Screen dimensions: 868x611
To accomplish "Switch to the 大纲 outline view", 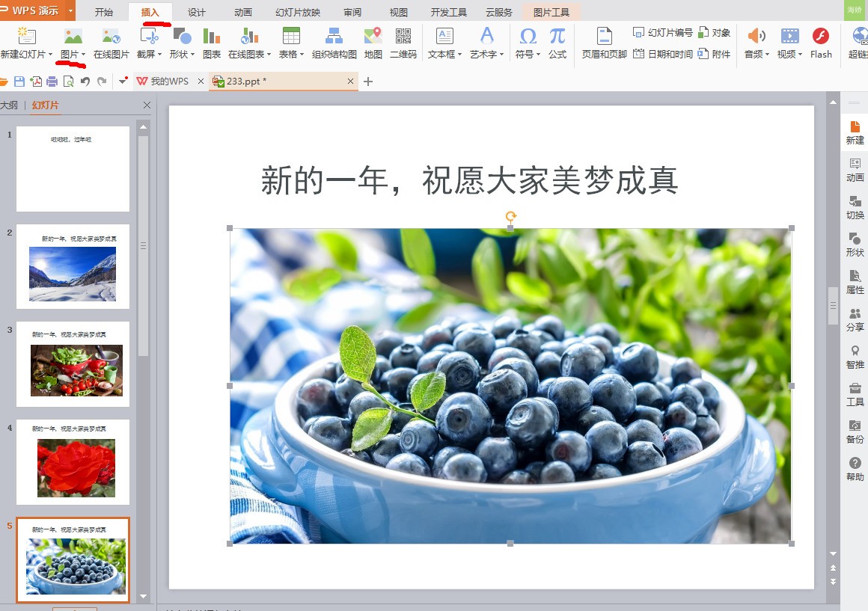I will (9, 105).
